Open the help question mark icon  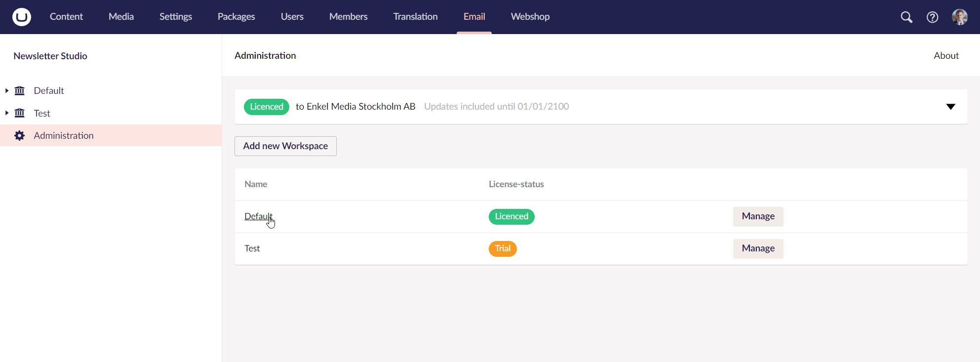[932, 17]
